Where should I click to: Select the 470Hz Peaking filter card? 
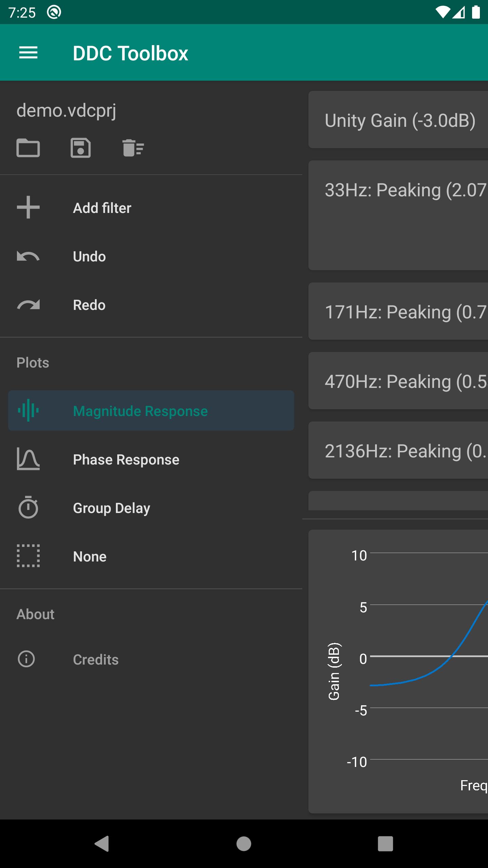(x=398, y=381)
